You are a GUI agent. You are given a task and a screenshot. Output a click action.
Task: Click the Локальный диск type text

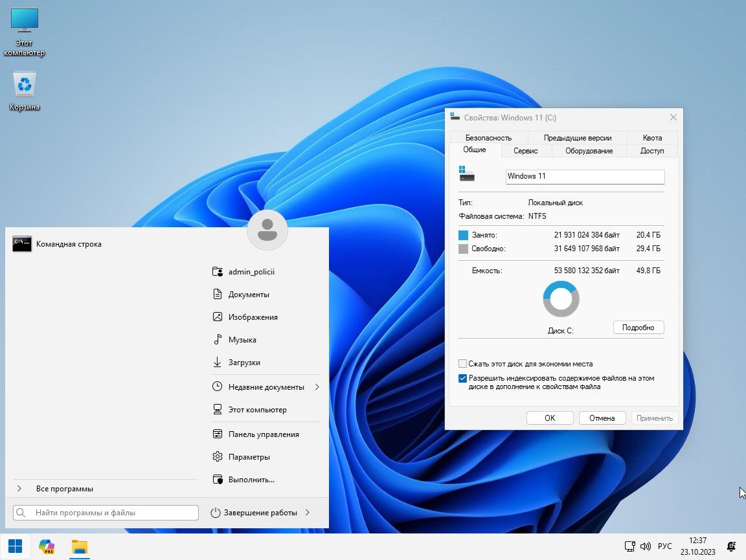tap(555, 203)
